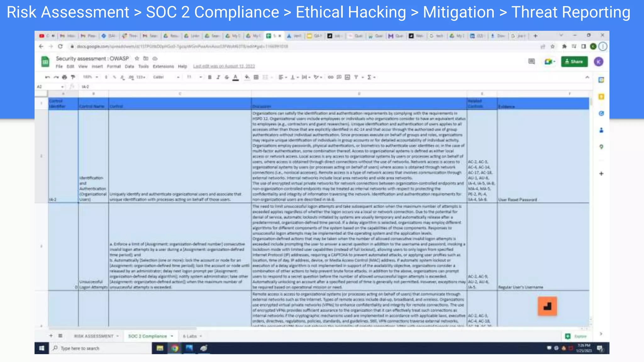This screenshot has width=644, height=362.
Task: Toggle strikethrough formatting
Action: pyautogui.click(x=227, y=77)
